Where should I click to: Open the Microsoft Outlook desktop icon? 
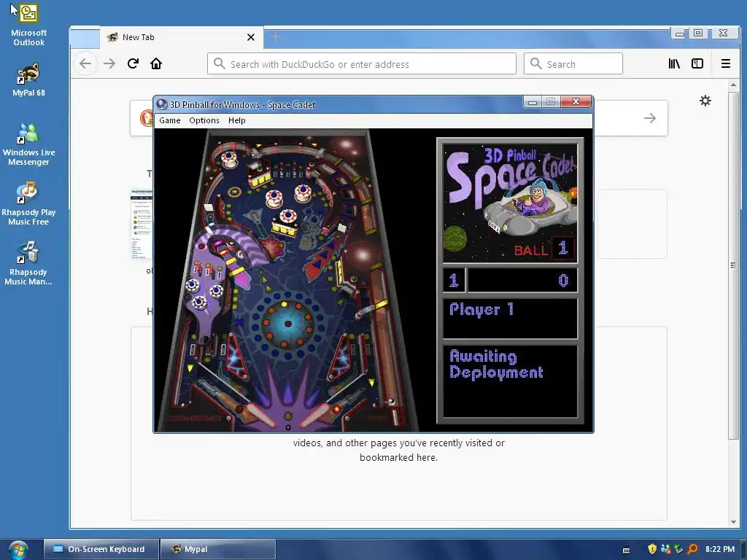click(x=28, y=24)
